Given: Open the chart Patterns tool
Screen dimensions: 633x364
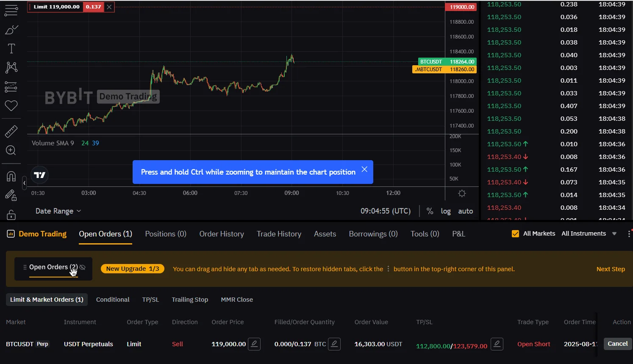Looking at the screenshot, I should (x=11, y=67).
